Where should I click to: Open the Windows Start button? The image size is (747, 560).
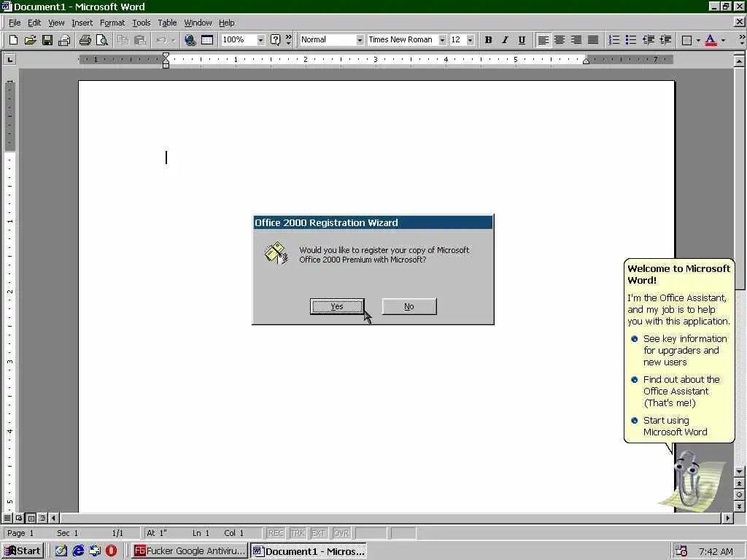[23, 551]
